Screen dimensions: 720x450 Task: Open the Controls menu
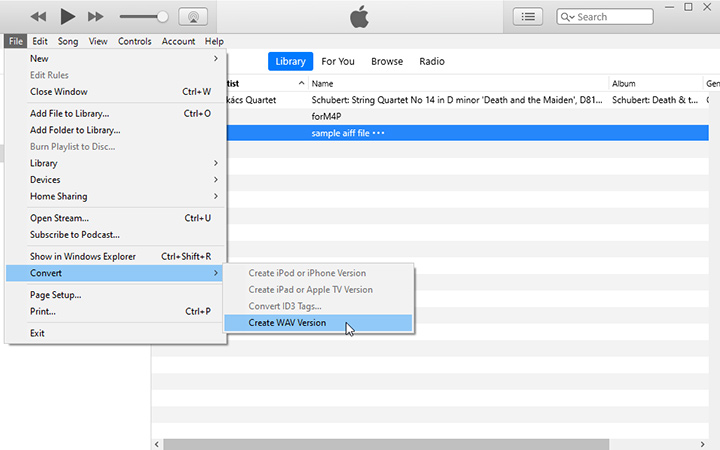tap(134, 41)
